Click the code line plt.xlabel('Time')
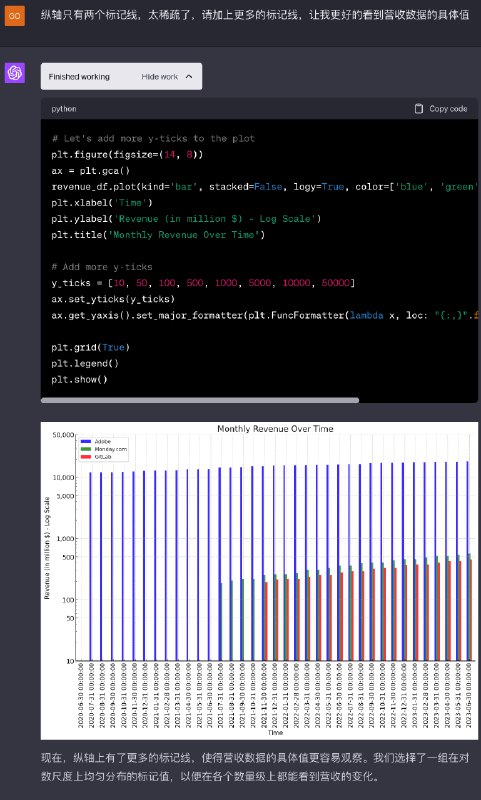481x800 pixels. click(x=102, y=203)
